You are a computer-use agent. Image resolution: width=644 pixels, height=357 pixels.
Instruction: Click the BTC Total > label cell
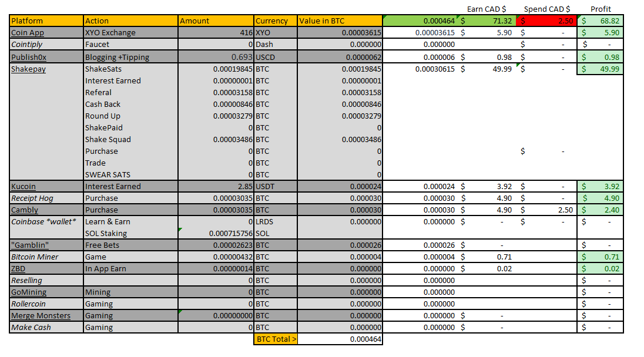tap(276, 339)
